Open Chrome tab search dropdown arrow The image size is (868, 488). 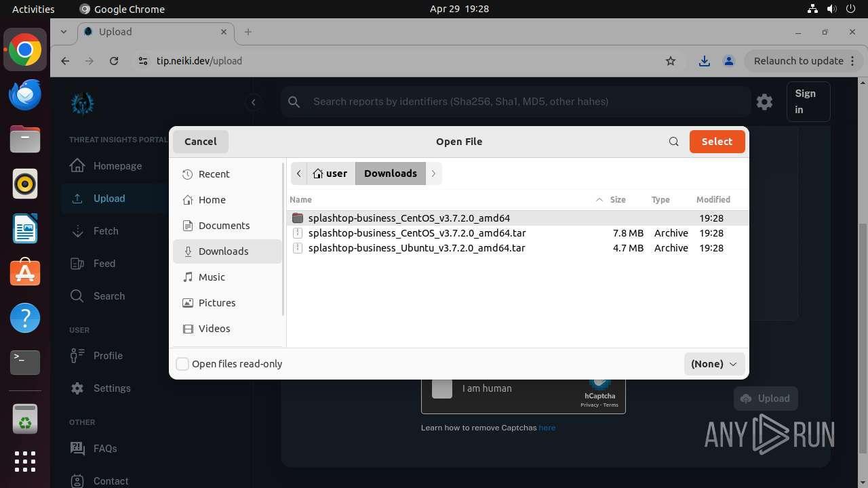64,32
